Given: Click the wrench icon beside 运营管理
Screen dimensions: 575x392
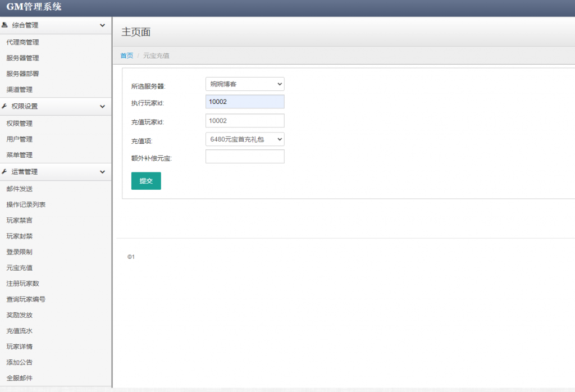Looking at the screenshot, I should pyautogui.click(x=4, y=171).
